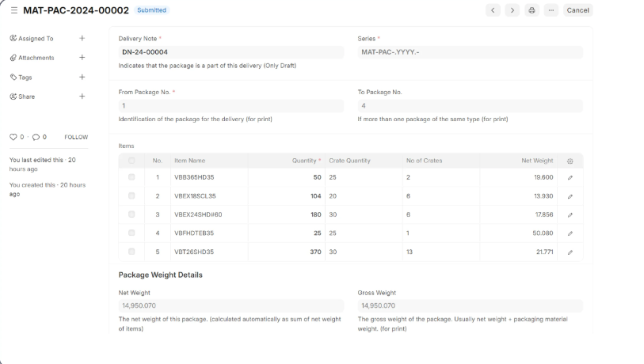Add attachment using plus icon
Screen dimensions: 644x364
coord(82,58)
